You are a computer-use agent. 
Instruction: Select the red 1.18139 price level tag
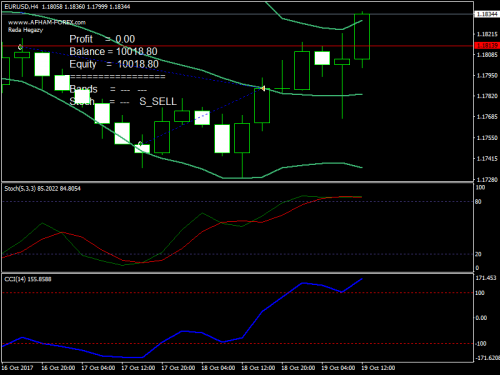[487, 46]
